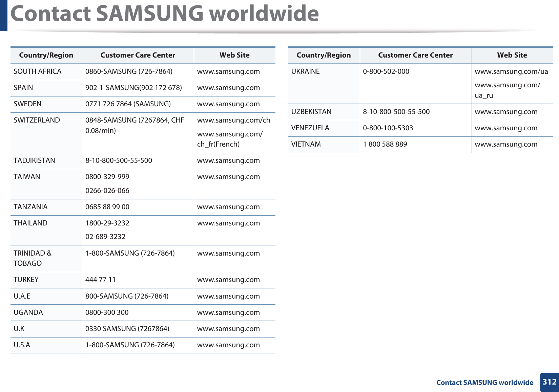Click the 1-800-SAMSUNG number for TRINIDAD & TOBAGO
Viewport: 559px width, 392px height.
130,253
